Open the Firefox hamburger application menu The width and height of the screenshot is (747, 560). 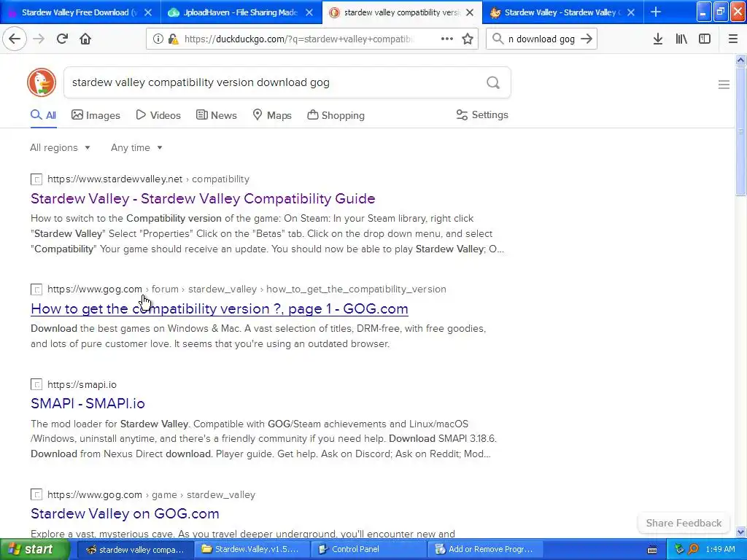[732, 39]
